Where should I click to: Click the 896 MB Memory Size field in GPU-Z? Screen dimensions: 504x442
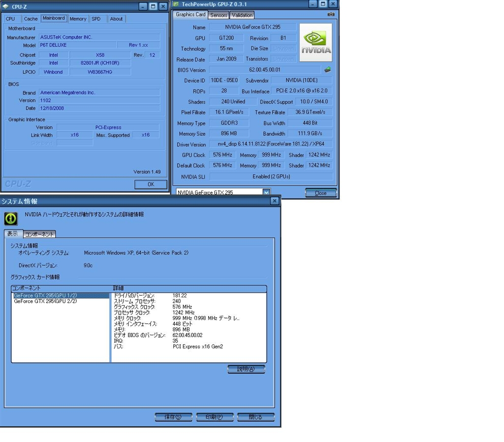click(x=229, y=133)
